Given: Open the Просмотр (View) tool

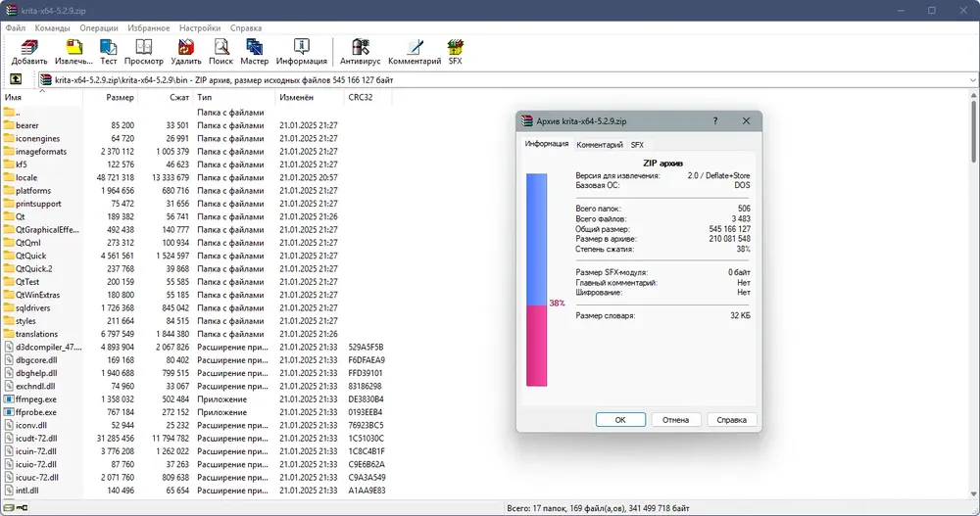Looking at the screenshot, I should coord(144,52).
